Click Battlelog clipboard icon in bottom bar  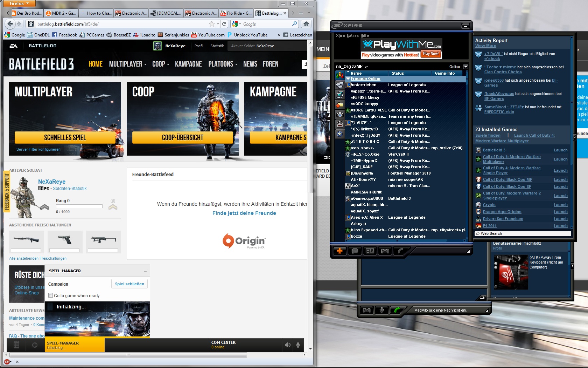(x=16, y=345)
